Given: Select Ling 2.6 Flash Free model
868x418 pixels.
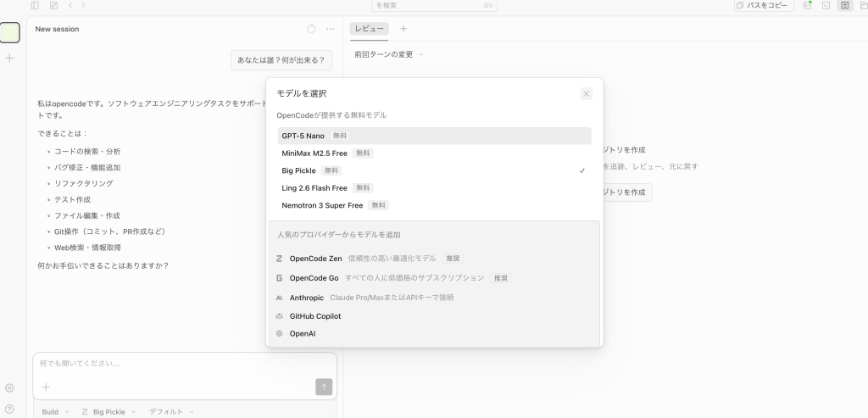Looking at the screenshot, I should 314,188.
